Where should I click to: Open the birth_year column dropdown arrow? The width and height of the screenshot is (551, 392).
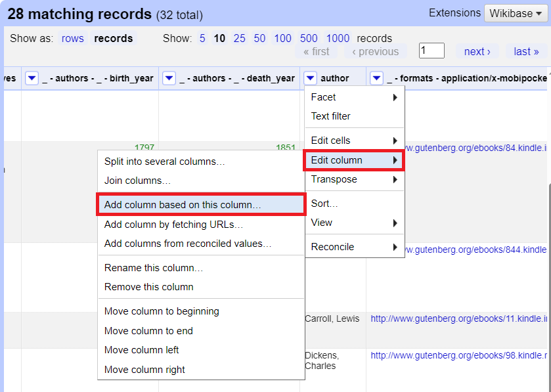[32, 79]
